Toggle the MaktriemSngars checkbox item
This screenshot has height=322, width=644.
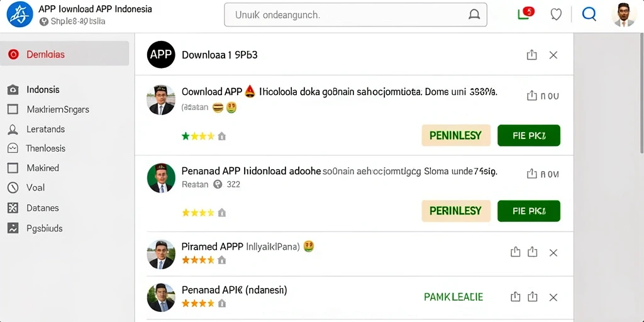point(13,109)
